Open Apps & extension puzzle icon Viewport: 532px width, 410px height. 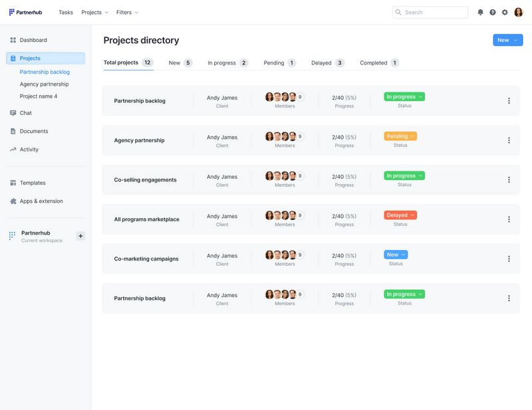pyautogui.click(x=13, y=201)
